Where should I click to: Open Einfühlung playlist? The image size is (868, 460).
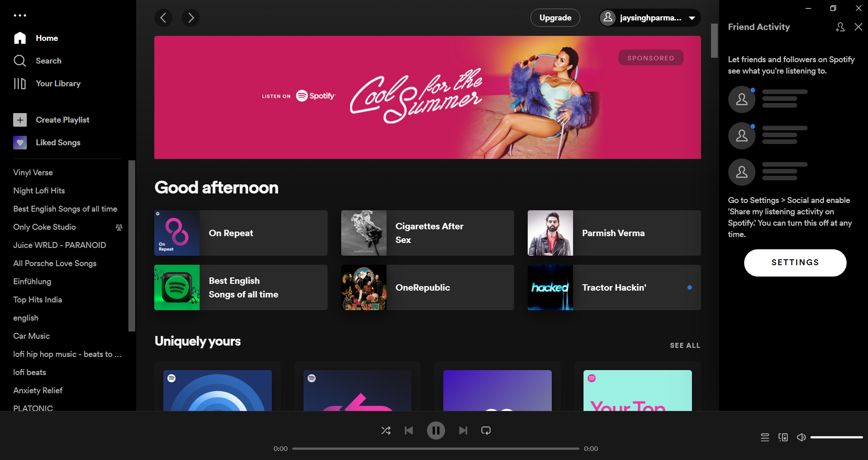(32, 282)
